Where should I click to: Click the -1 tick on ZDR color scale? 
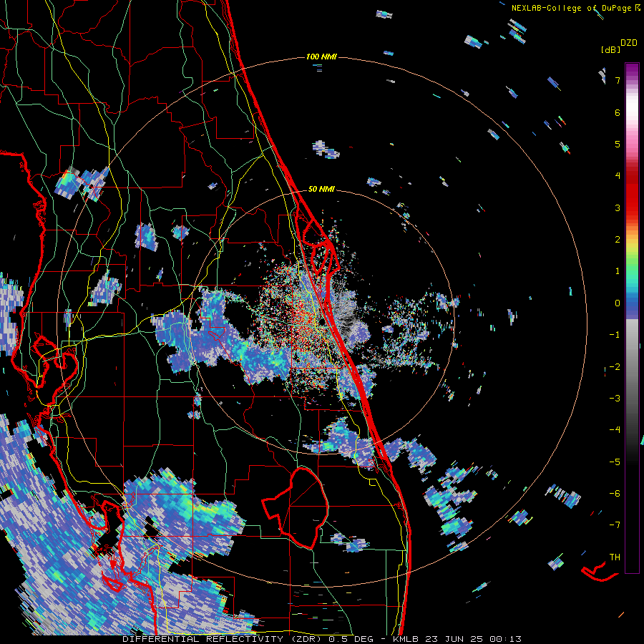point(615,335)
